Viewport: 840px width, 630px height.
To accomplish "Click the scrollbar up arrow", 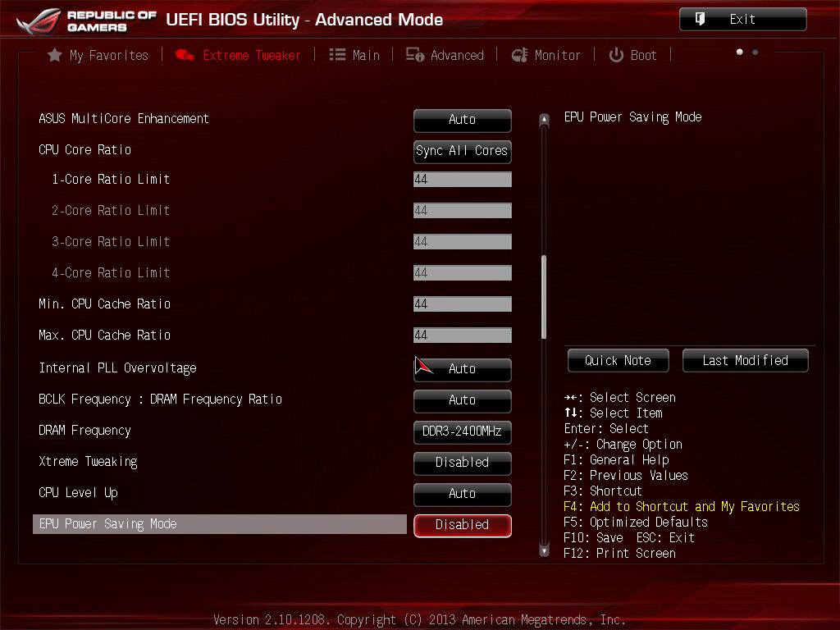I will pyautogui.click(x=544, y=120).
